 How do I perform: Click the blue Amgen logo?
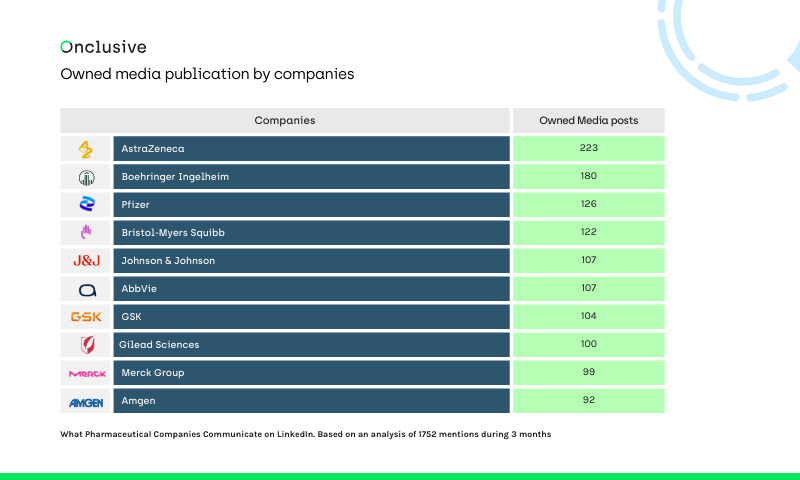click(x=86, y=403)
